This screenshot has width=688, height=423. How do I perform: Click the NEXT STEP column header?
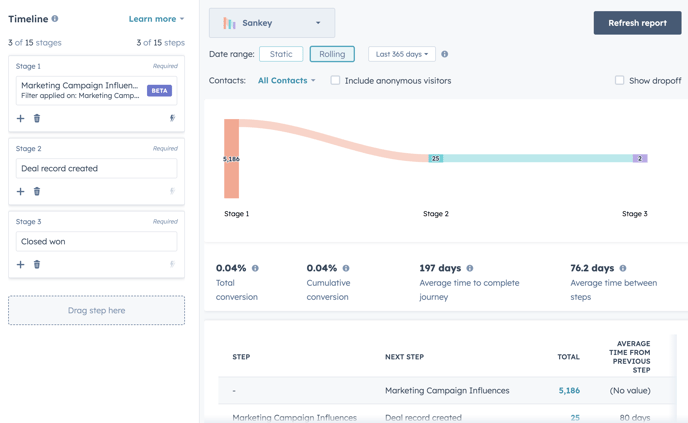click(x=405, y=357)
